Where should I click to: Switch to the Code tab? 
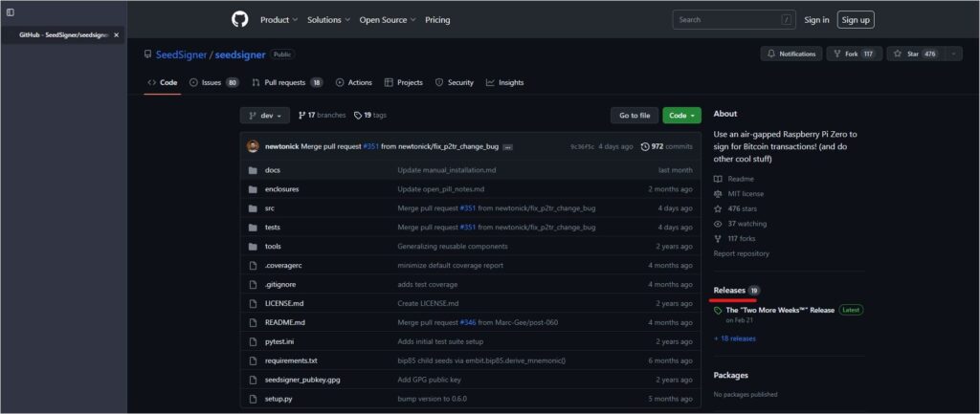(163, 82)
